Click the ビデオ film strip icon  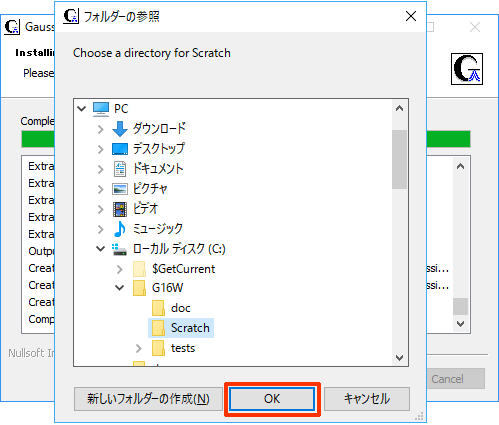point(120,209)
